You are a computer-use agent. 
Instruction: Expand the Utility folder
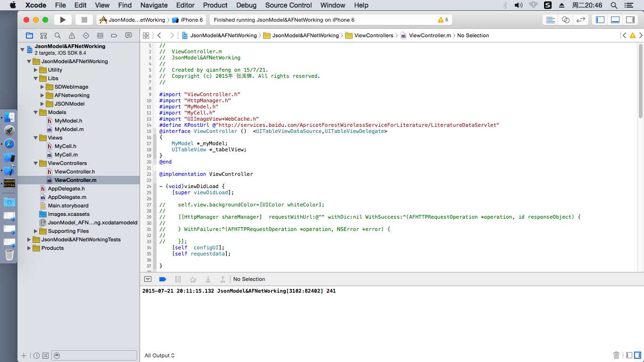pyautogui.click(x=35, y=70)
